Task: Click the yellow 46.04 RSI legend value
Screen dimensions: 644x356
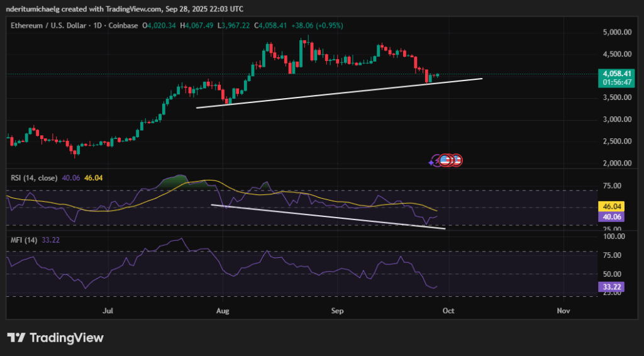Action: click(93, 178)
